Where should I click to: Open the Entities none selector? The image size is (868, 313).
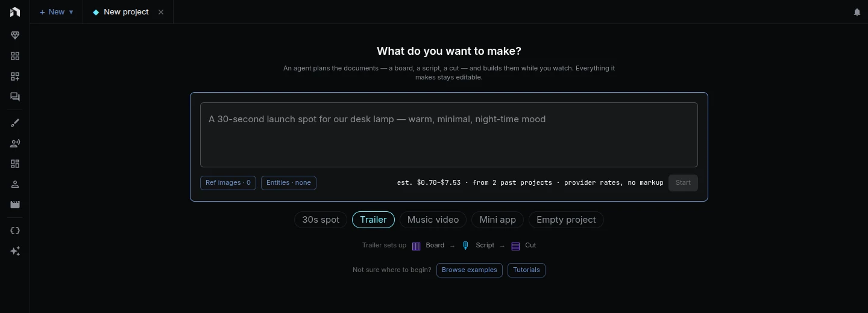click(x=289, y=183)
